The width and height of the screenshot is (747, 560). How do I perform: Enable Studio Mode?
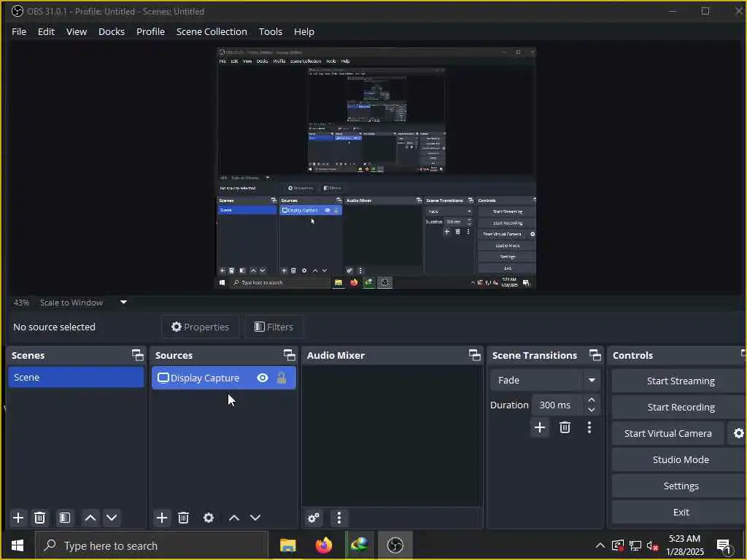[681, 459]
